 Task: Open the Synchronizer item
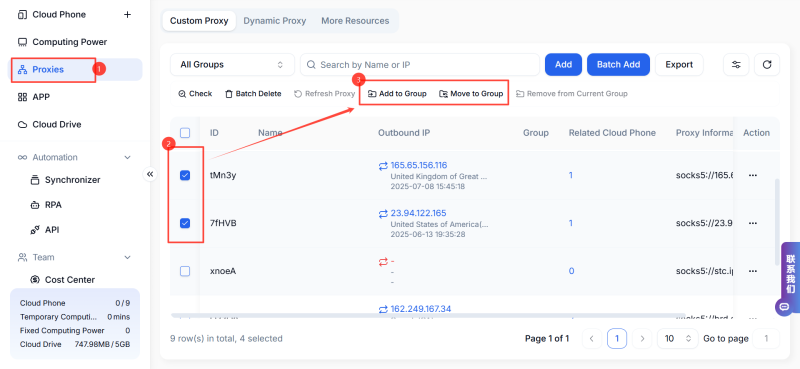click(x=72, y=180)
